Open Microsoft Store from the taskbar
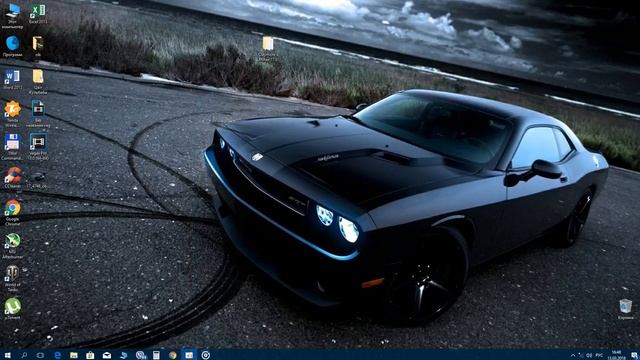 coord(90,355)
